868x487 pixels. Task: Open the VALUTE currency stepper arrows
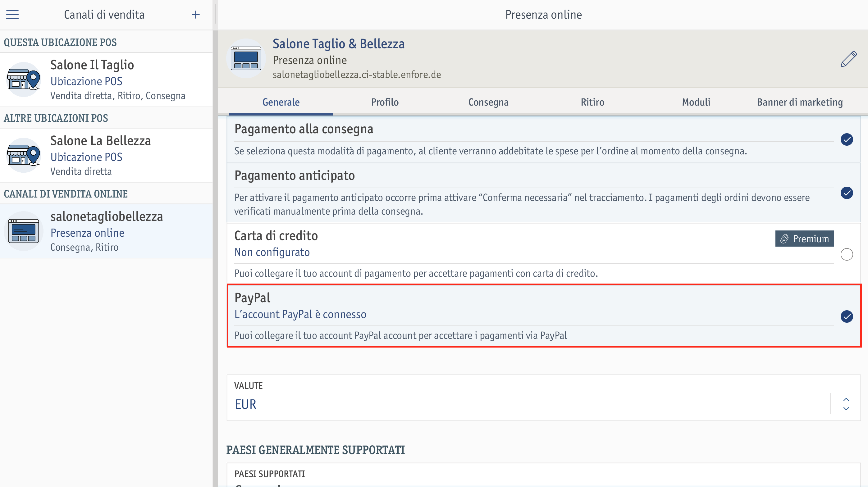(846, 404)
